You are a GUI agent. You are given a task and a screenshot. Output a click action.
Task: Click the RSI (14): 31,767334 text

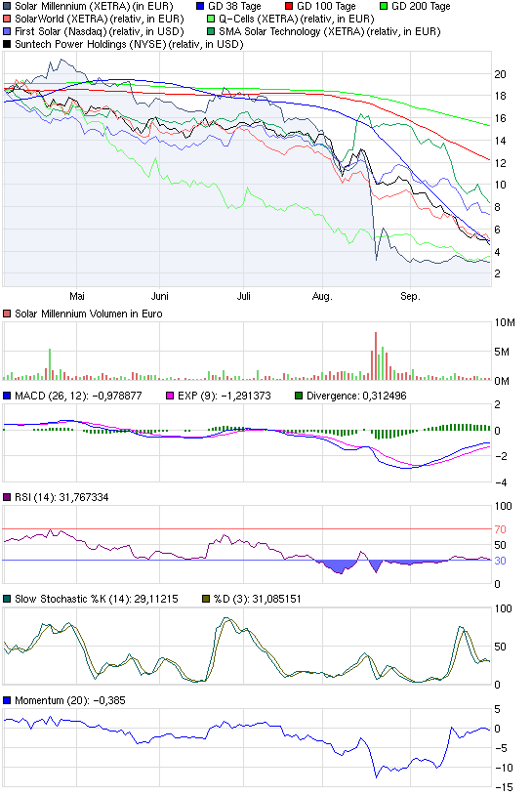pyautogui.click(x=61, y=497)
